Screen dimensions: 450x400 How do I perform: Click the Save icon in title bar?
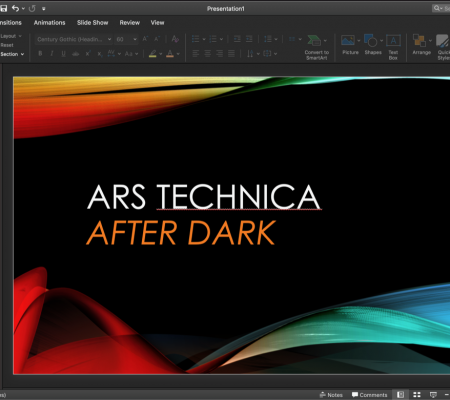(x=3, y=8)
